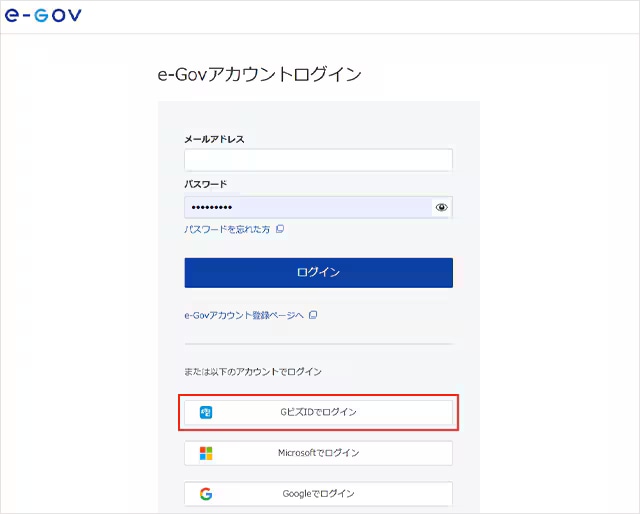This screenshot has width=640, height=514.
Task: Click the Google "G" logo icon
Action: (206, 494)
